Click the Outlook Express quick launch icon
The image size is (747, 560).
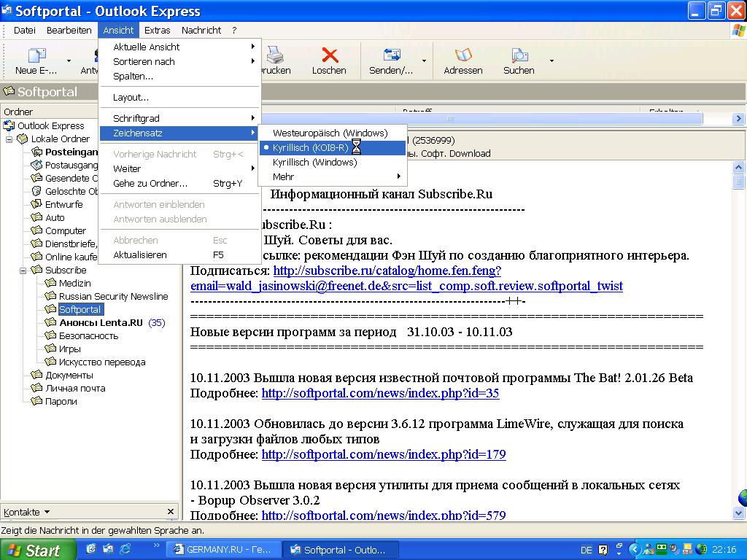pyautogui.click(x=109, y=549)
